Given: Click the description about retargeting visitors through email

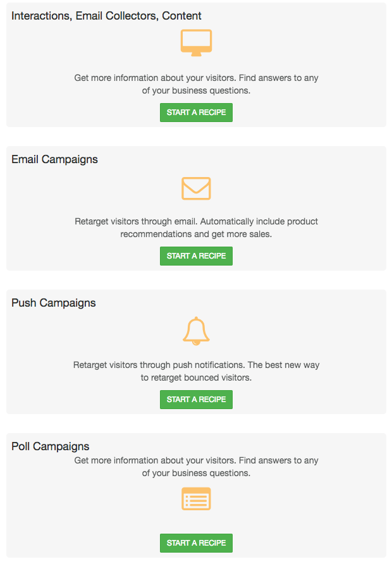Looking at the screenshot, I should coord(196,228).
